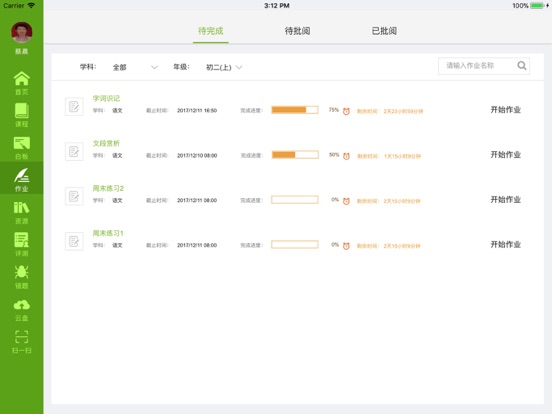Switch to the 待完成 tab
This screenshot has height=414, width=552.
(211, 31)
